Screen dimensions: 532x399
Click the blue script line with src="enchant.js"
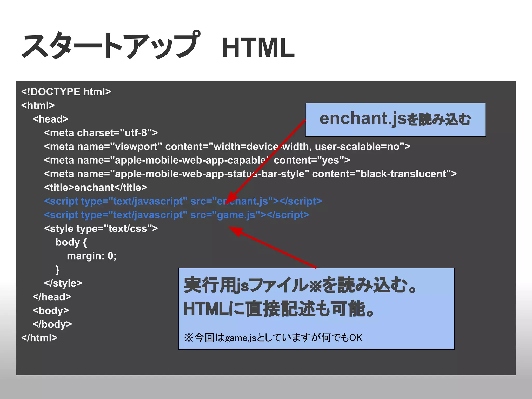point(183,201)
